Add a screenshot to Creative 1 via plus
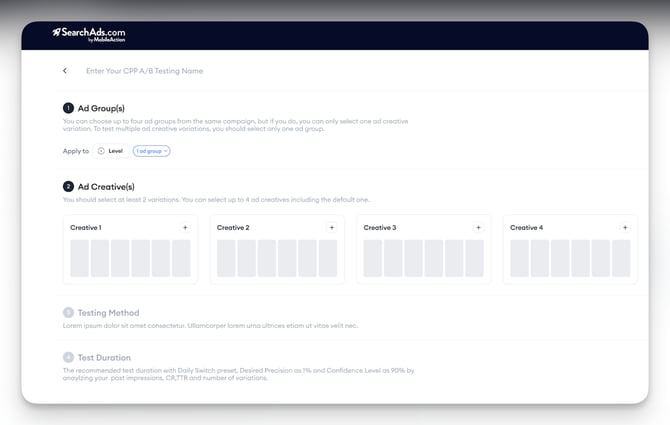The width and height of the screenshot is (670, 425). coord(185,228)
